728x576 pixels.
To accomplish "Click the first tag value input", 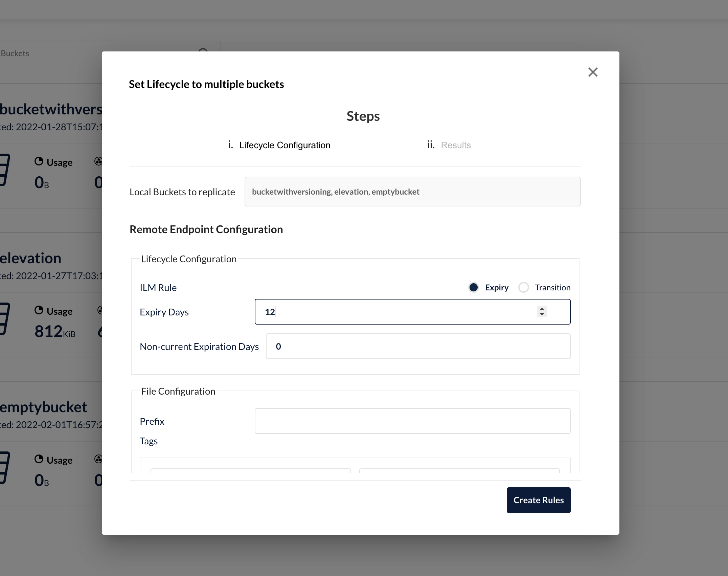I will pos(459,470).
